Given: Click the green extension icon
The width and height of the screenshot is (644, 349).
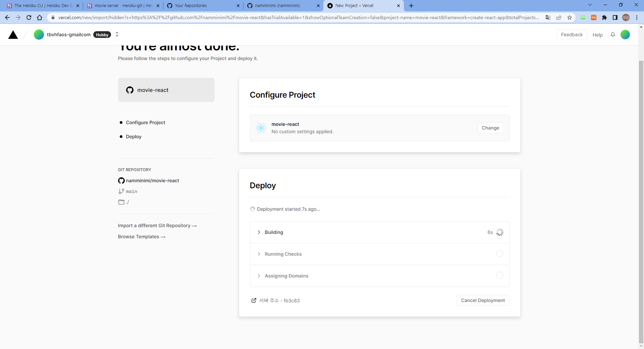Looking at the screenshot, I should coord(583,17).
